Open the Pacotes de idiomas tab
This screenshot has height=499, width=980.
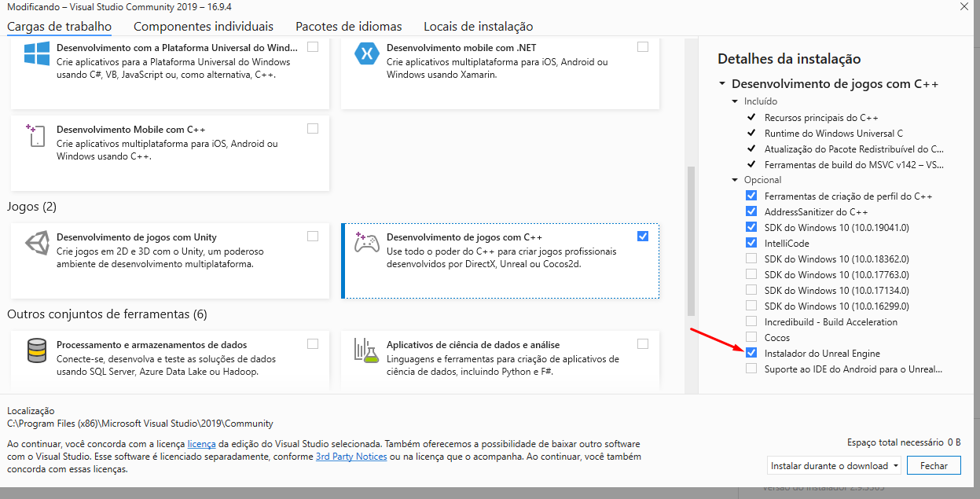[349, 27]
